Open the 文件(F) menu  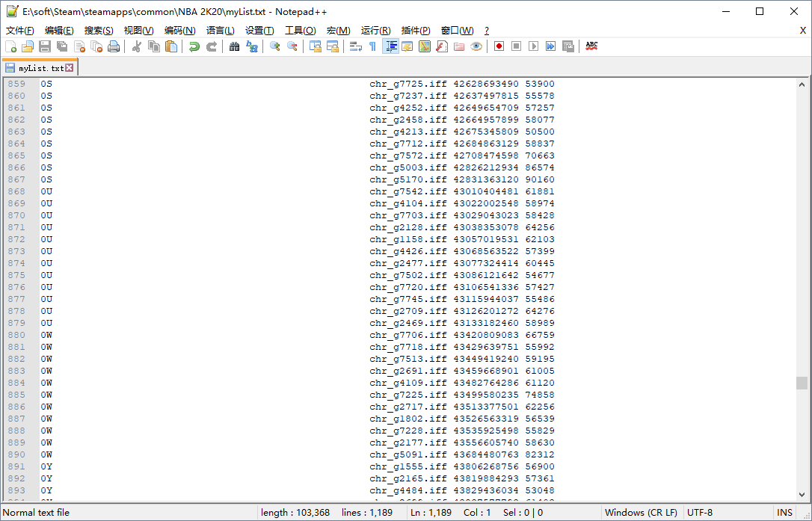[x=19, y=31]
